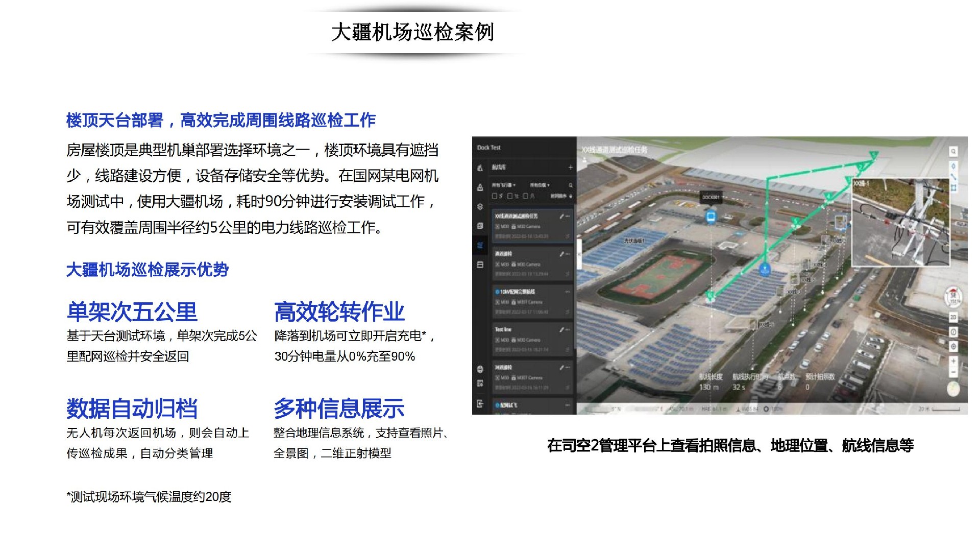The image size is (980, 551).
Task: Expand the 所有飞行器 aircraft filter dropdown
Action: coord(504,185)
